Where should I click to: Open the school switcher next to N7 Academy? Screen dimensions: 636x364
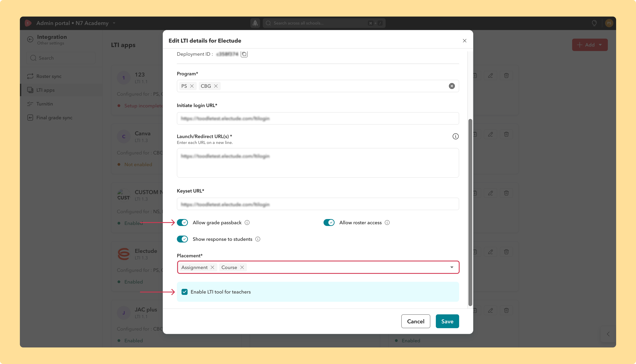point(114,23)
